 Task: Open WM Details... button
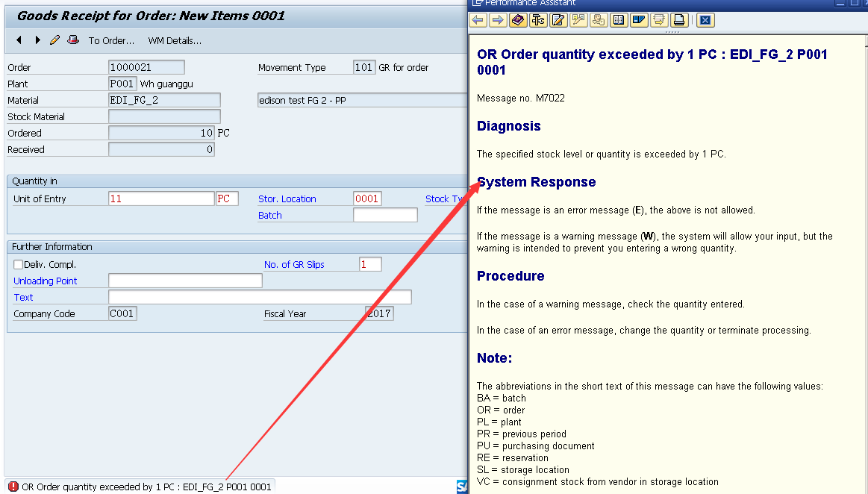coord(175,40)
